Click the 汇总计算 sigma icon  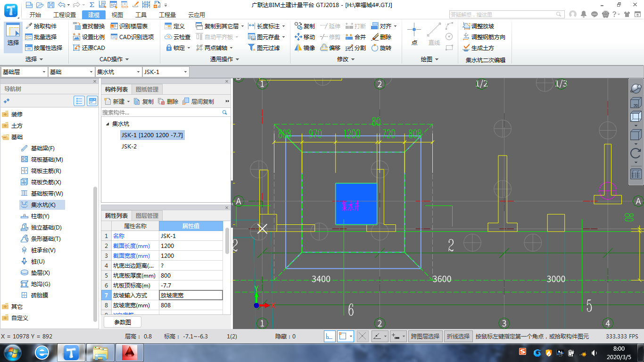click(x=92, y=5)
